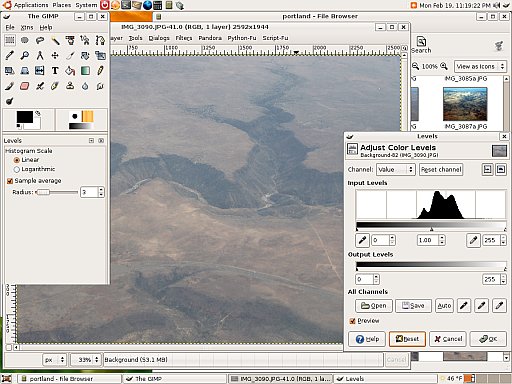Click the black foreground color swatch
Viewport: 512px width, 384px height.
(x=25, y=117)
